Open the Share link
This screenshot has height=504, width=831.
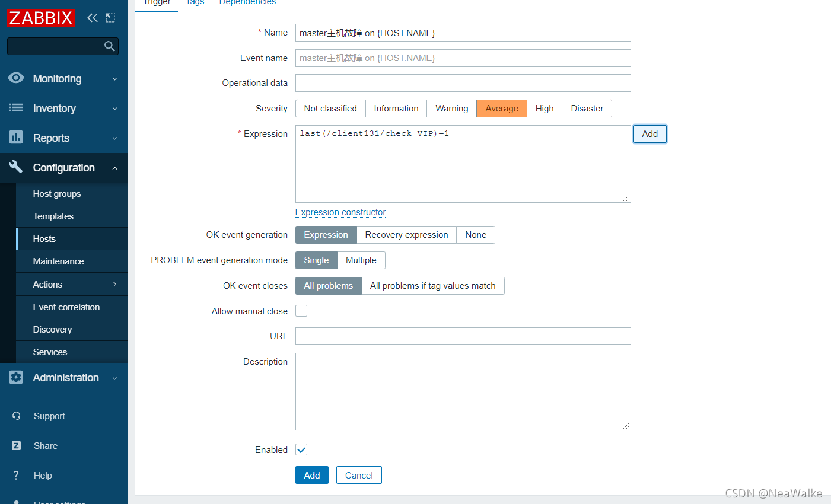tap(46, 446)
